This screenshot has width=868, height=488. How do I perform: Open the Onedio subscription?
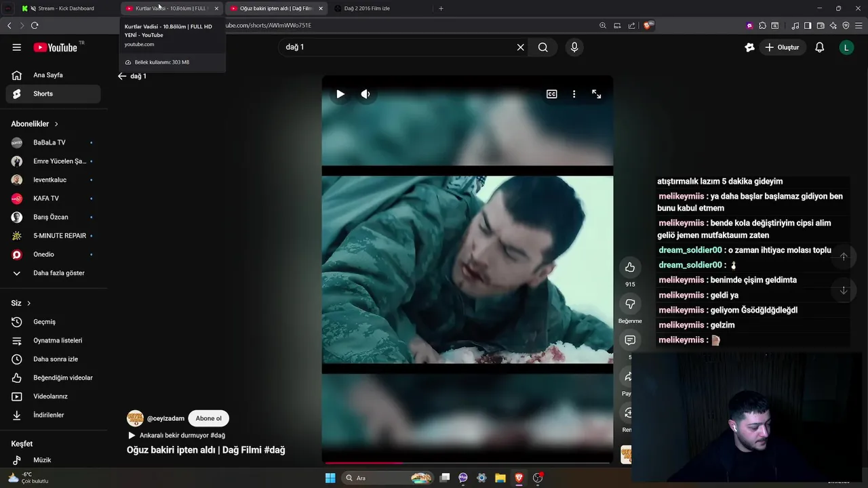pyautogui.click(x=53, y=254)
